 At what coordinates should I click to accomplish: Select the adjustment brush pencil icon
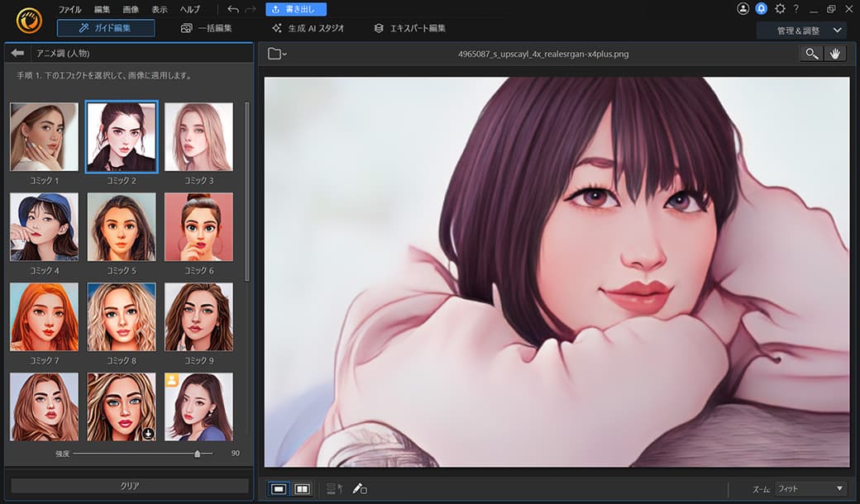[359, 488]
